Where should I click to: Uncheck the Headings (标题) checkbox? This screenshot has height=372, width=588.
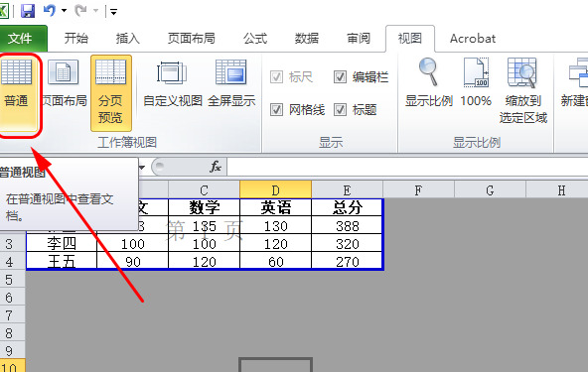point(340,110)
